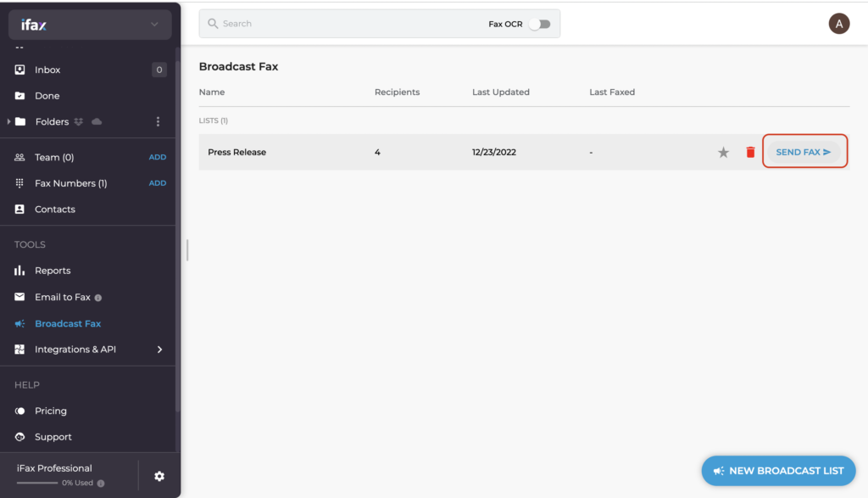Click the cloud icon next to Folders
Image resolution: width=868 pixels, height=498 pixels.
[97, 121]
